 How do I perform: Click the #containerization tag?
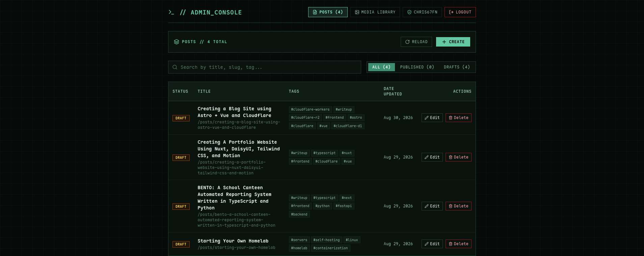pos(330,248)
